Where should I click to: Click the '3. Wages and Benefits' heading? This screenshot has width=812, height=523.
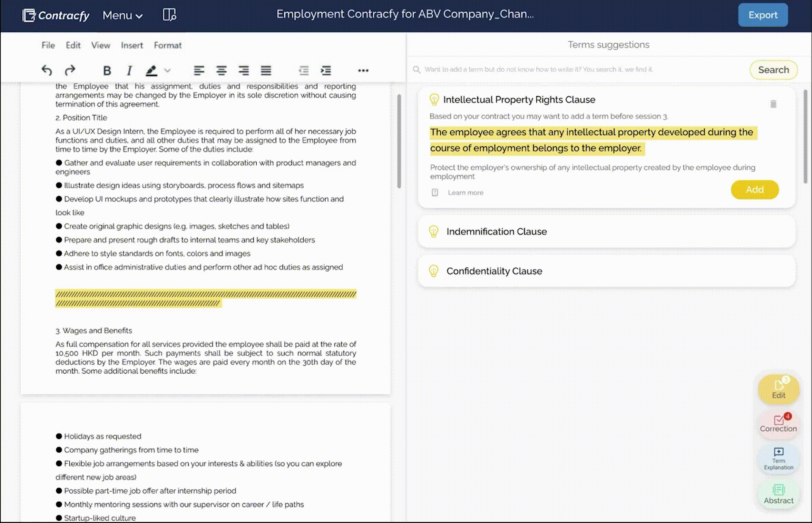[x=93, y=330]
